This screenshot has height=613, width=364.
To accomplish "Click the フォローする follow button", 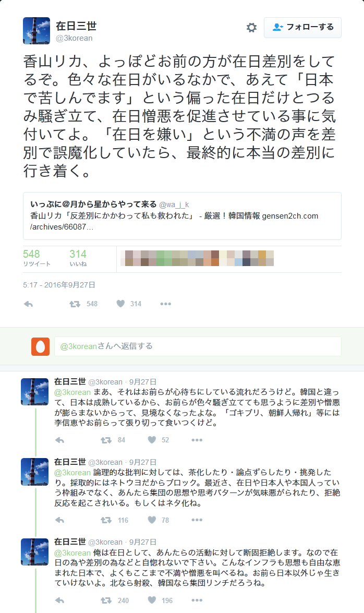I will [x=302, y=27].
